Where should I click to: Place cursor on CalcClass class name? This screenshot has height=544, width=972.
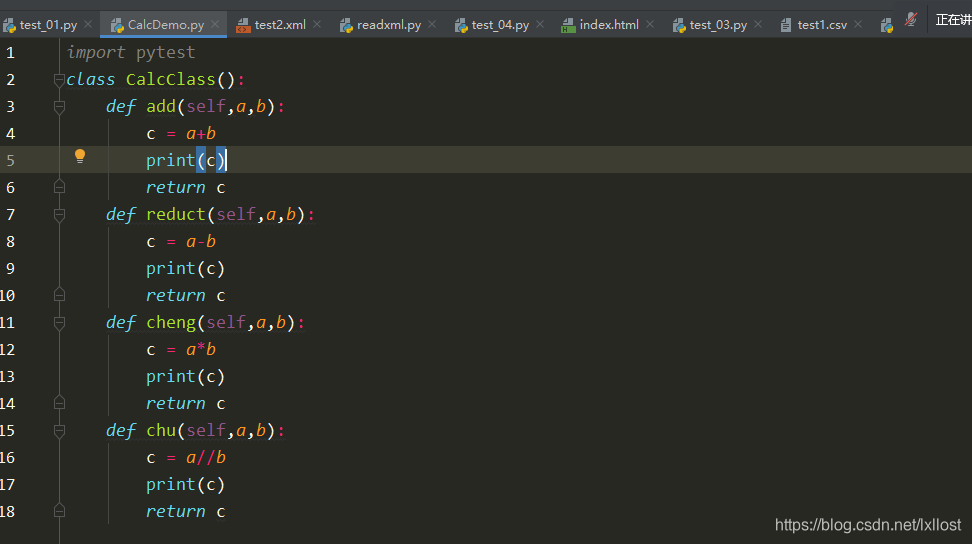coord(170,79)
